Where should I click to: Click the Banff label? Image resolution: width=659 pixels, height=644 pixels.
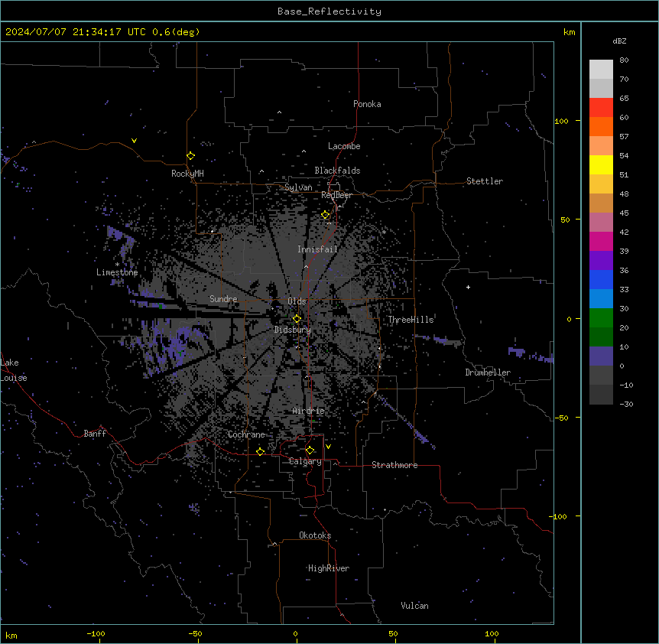click(95, 434)
